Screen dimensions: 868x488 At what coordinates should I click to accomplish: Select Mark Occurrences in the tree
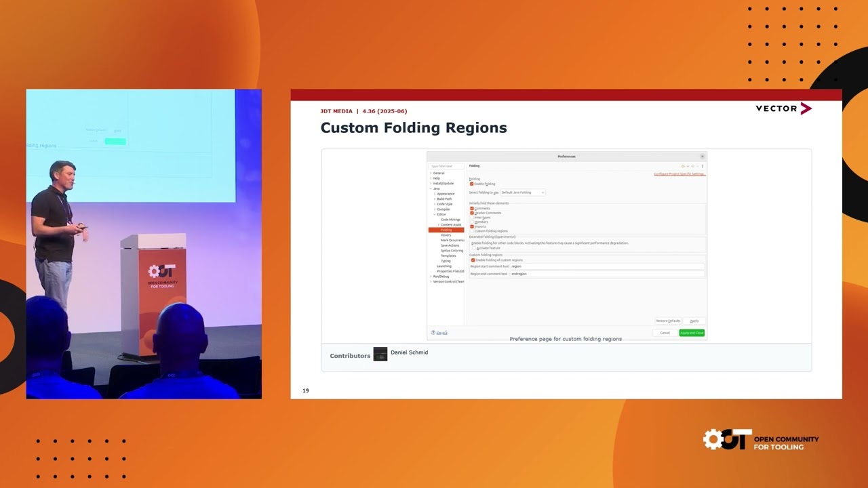pyautogui.click(x=452, y=240)
